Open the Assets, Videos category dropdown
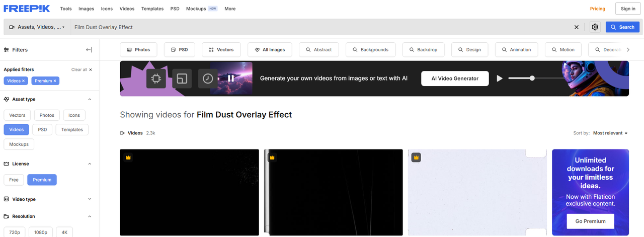This screenshot has width=644, height=237. tap(37, 27)
